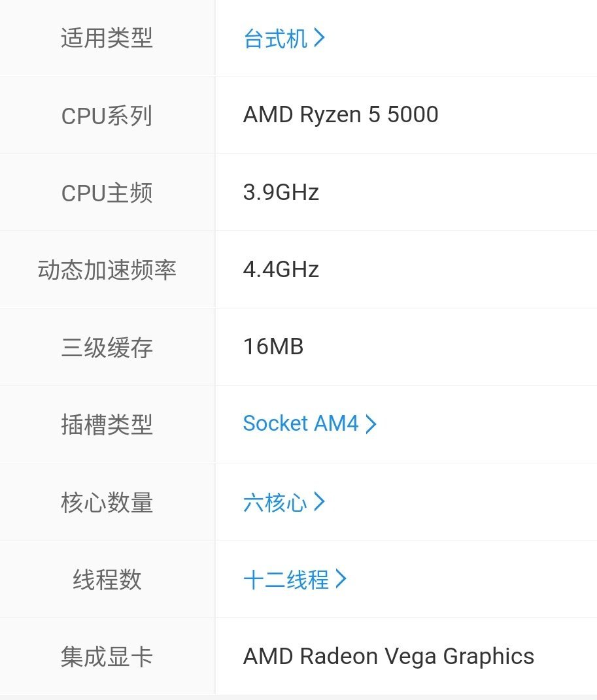Image resolution: width=597 pixels, height=700 pixels.
Task: Open the Socket AM4 link
Action: tap(301, 424)
